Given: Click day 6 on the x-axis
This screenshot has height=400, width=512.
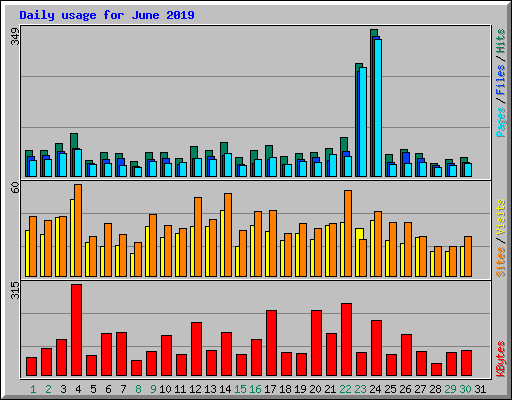Looking at the screenshot, I should coord(108,389).
